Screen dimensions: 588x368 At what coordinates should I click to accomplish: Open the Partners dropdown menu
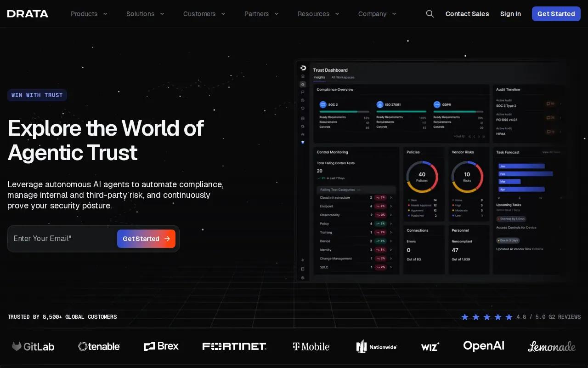261,14
